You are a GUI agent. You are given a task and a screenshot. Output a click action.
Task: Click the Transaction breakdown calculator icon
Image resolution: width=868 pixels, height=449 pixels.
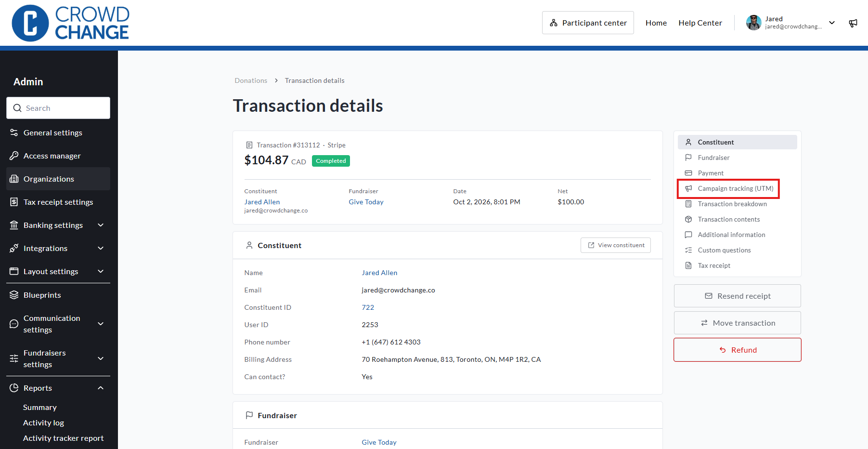pyautogui.click(x=688, y=204)
